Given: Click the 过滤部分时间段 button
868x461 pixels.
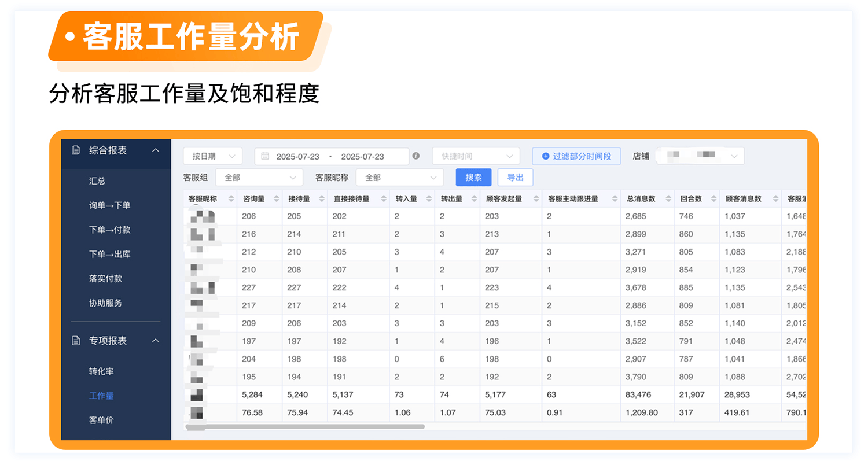Looking at the screenshot, I should 576,156.
